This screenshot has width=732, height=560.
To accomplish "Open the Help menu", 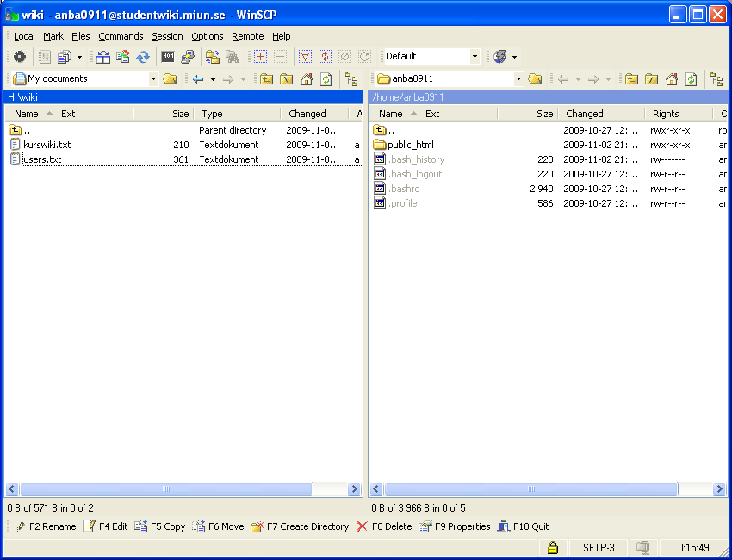I will pyautogui.click(x=281, y=36).
